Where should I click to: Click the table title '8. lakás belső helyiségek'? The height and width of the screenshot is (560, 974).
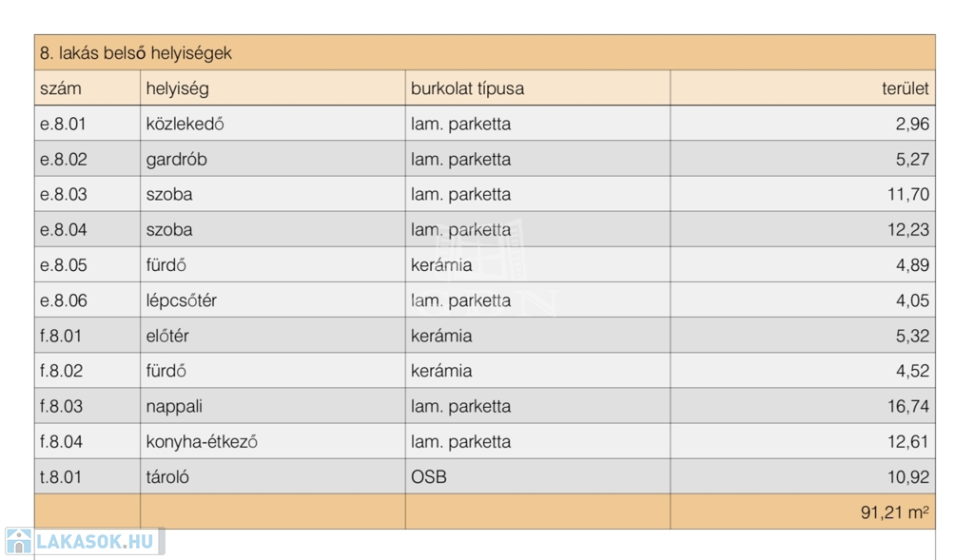136,53
